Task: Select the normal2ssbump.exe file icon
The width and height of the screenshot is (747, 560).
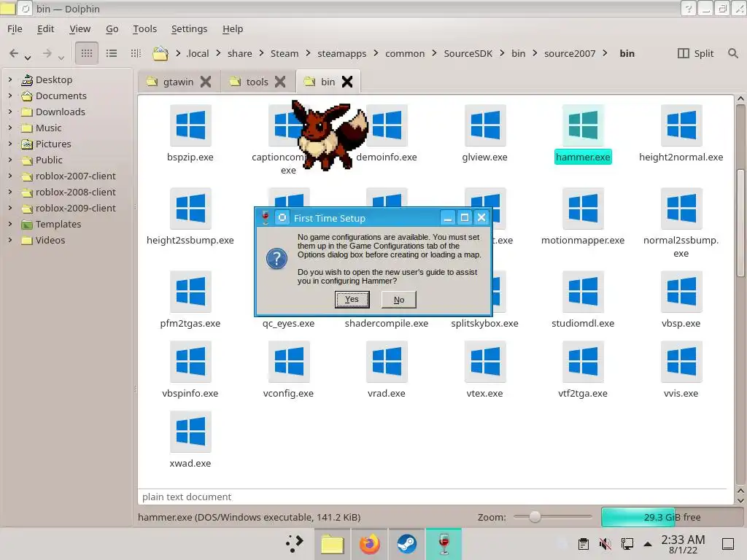Action: tap(681, 209)
